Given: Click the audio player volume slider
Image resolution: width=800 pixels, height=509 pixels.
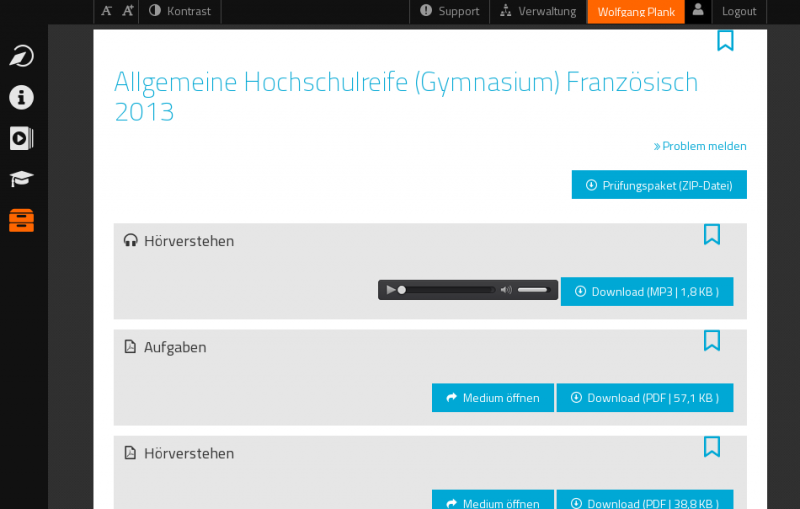Looking at the screenshot, I should pos(533,290).
